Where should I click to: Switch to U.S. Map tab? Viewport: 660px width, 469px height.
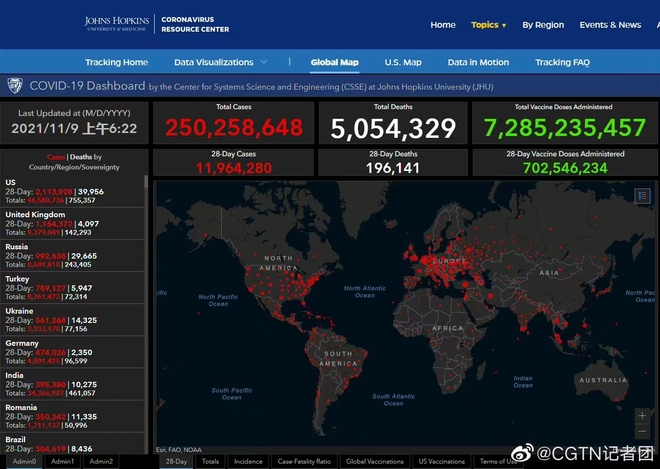(403, 62)
